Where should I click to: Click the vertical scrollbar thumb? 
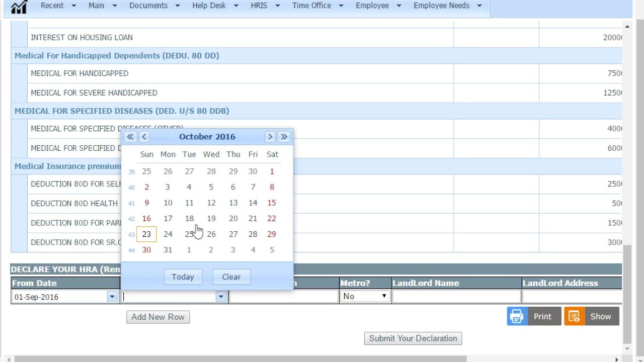627,294
